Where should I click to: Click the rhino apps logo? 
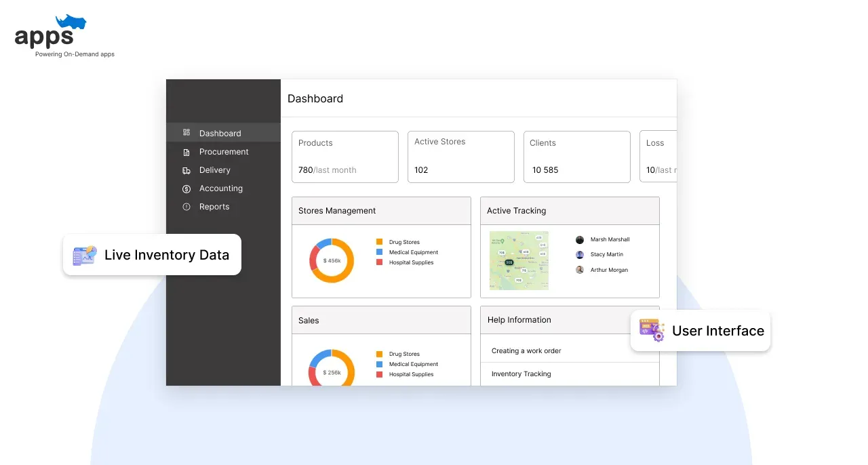click(51, 31)
